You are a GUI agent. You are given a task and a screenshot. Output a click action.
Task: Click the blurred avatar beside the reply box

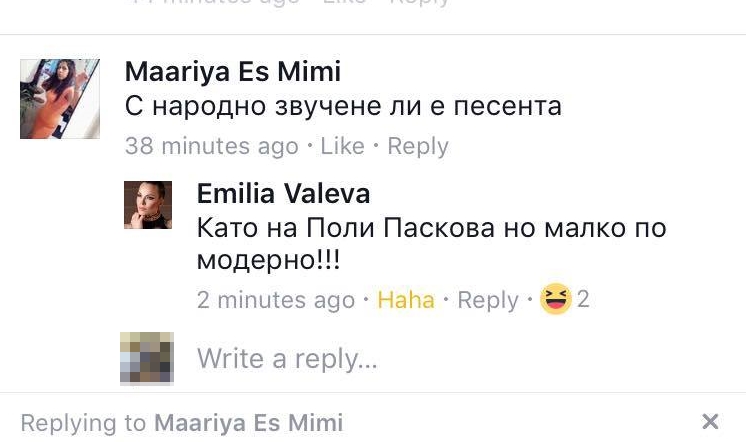(147, 358)
